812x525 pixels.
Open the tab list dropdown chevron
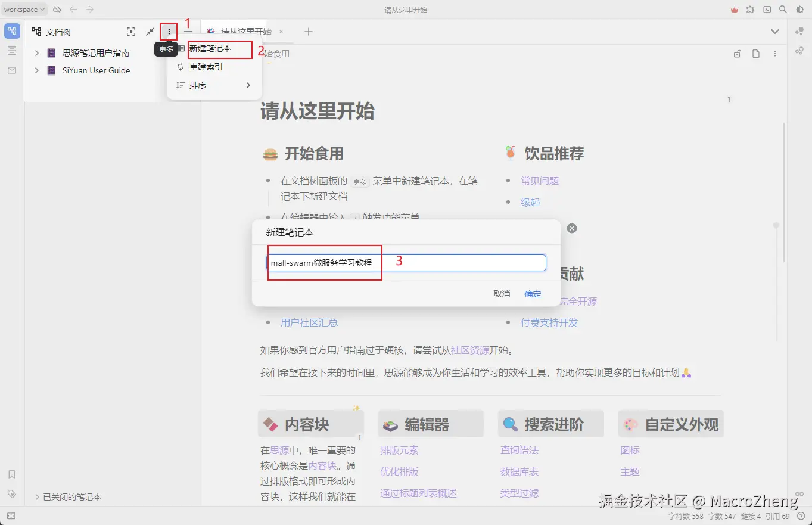775,32
